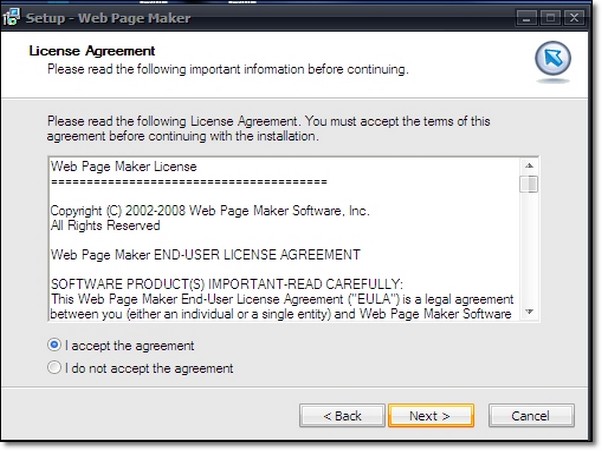Click the blue arrow Web Page Maker logo
The image size is (602, 451).
click(x=553, y=58)
